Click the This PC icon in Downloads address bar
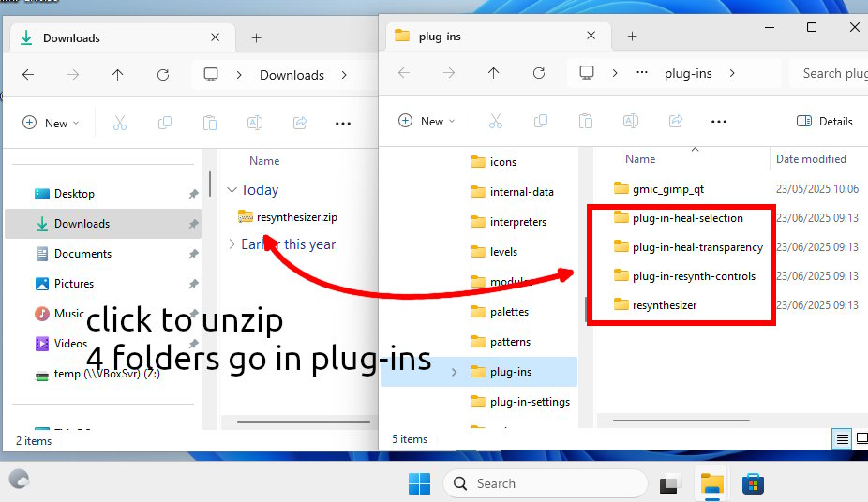Screen dimensions: 868x502 click(x=211, y=75)
